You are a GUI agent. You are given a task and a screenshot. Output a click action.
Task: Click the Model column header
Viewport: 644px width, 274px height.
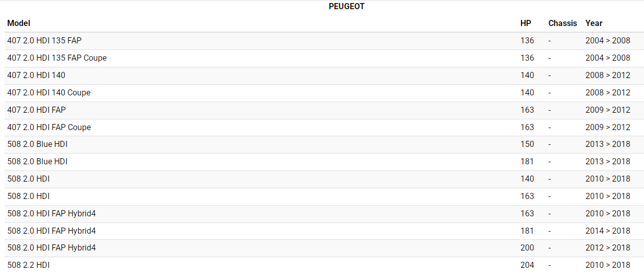point(19,23)
